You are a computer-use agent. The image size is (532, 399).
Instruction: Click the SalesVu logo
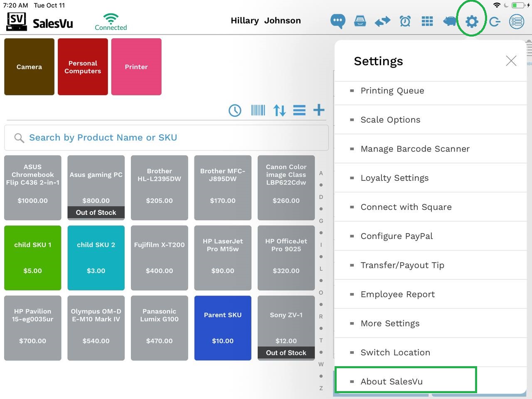click(x=40, y=22)
